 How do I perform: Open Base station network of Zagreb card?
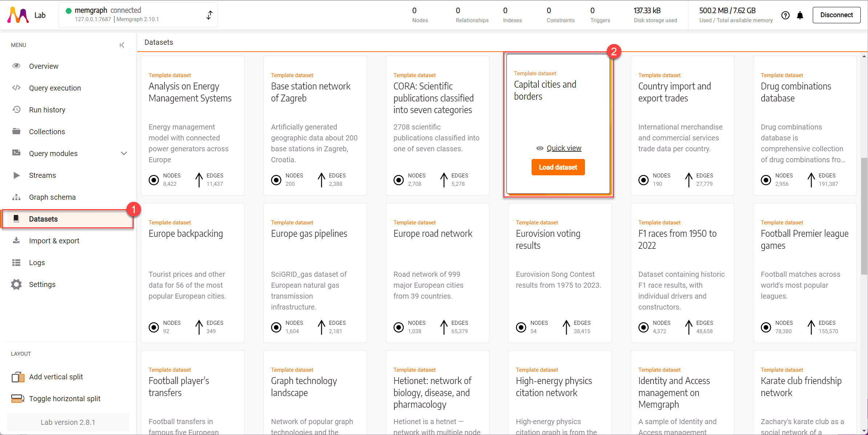point(315,125)
